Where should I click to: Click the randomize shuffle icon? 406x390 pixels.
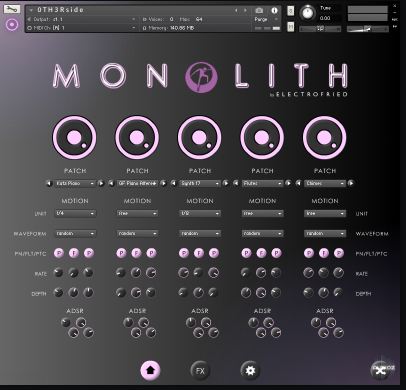[381, 370]
